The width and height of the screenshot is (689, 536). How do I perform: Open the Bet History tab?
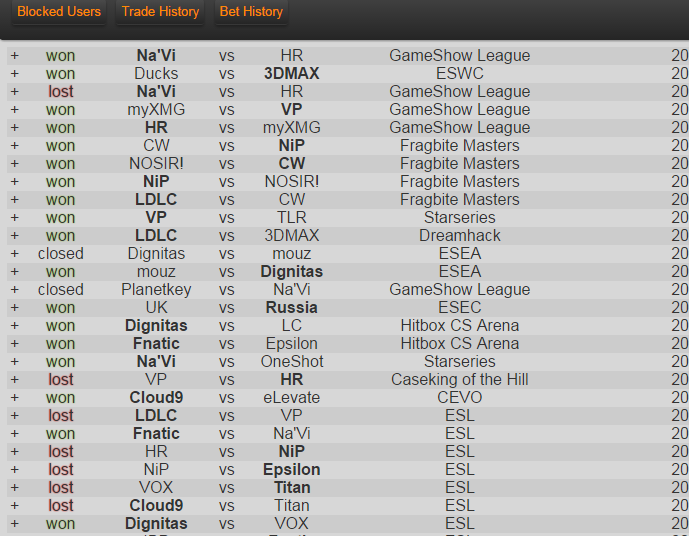tap(251, 11)
